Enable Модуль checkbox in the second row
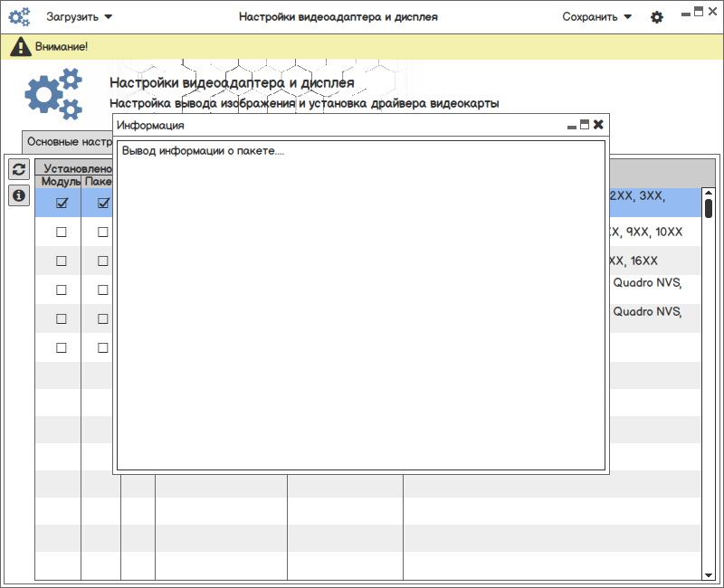The height and width of the screenshot is (588, 724). [62, 232]
